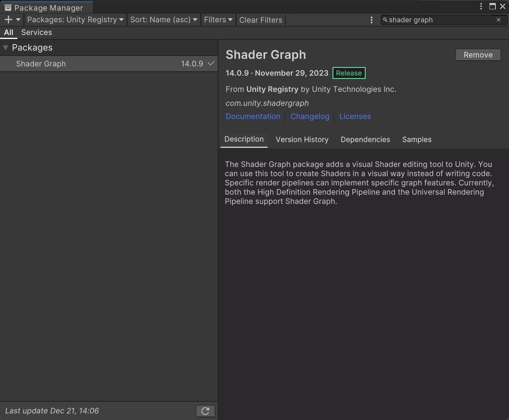Click the add package plus icon
Image resolution: width=509 pixels, height=420 pixels.
tap(8, 20)
